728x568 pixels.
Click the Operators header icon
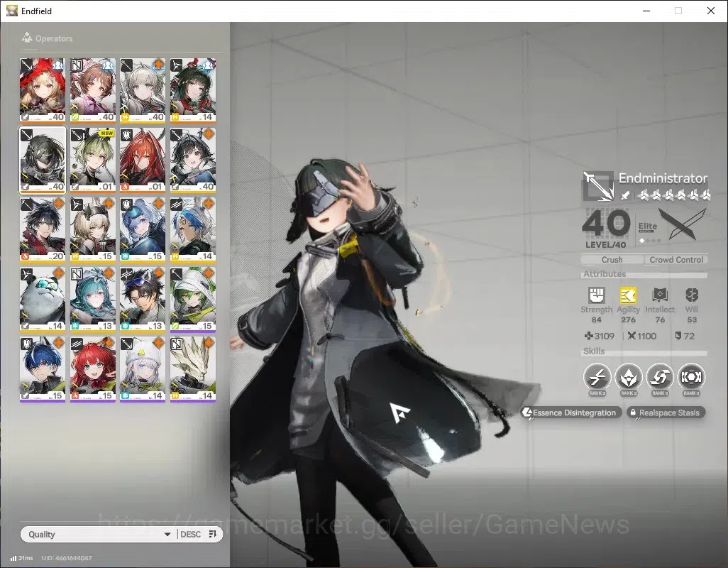[x=27, y=38]
